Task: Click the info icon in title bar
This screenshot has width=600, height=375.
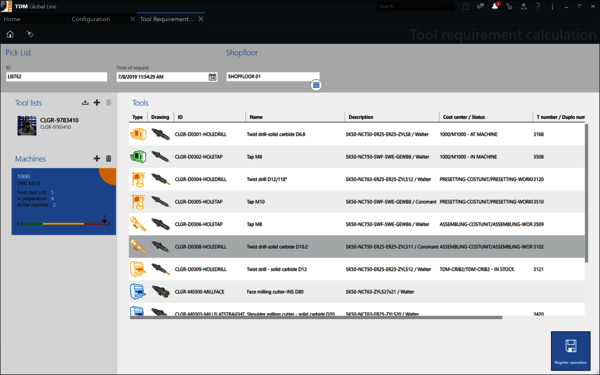Action: (x=552, y=6)
